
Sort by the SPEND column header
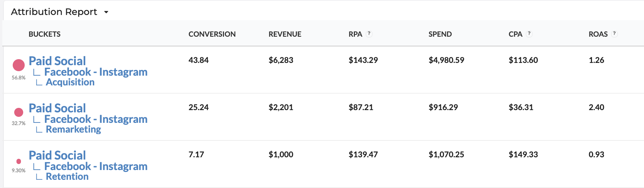coord(440,34)
